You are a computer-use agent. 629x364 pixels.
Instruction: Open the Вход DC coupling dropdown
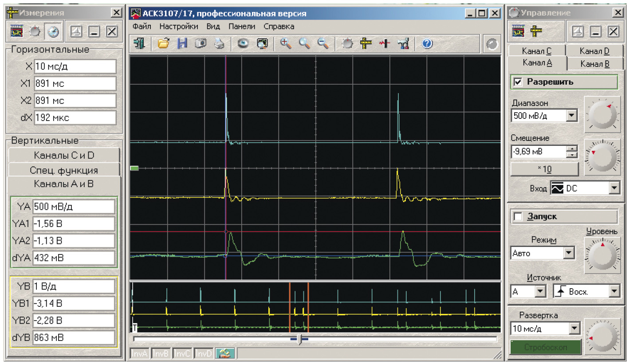pyautogui.click(x=614, y=188)
